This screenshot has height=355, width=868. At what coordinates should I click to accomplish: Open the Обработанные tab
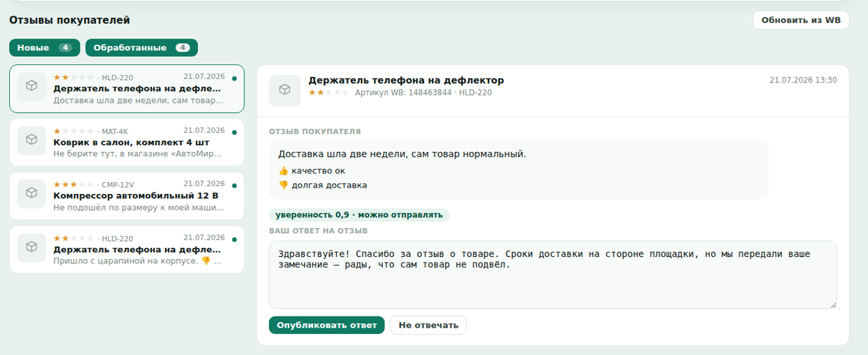(141, 48)
